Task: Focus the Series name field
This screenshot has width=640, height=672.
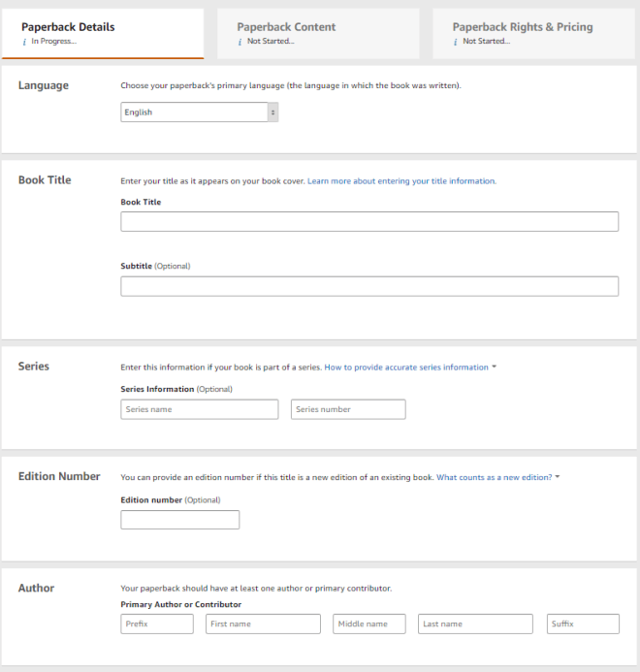Action: point(199,409)
